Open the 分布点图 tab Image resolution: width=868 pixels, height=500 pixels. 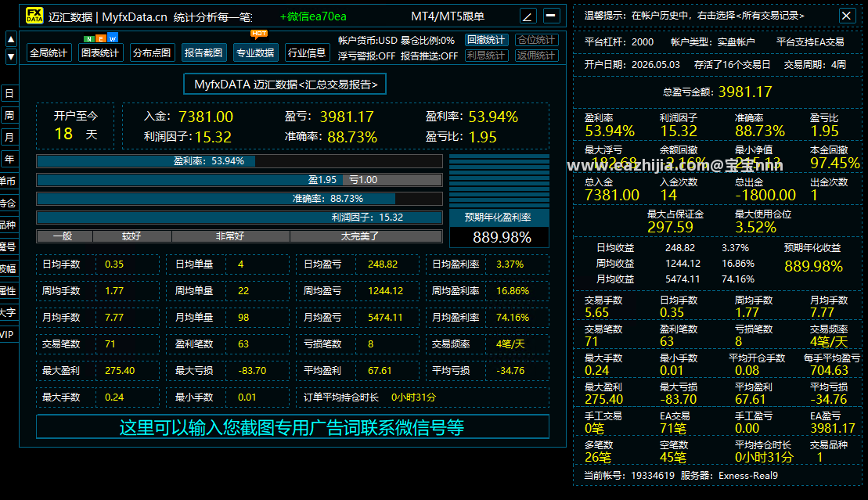[152, 52]
